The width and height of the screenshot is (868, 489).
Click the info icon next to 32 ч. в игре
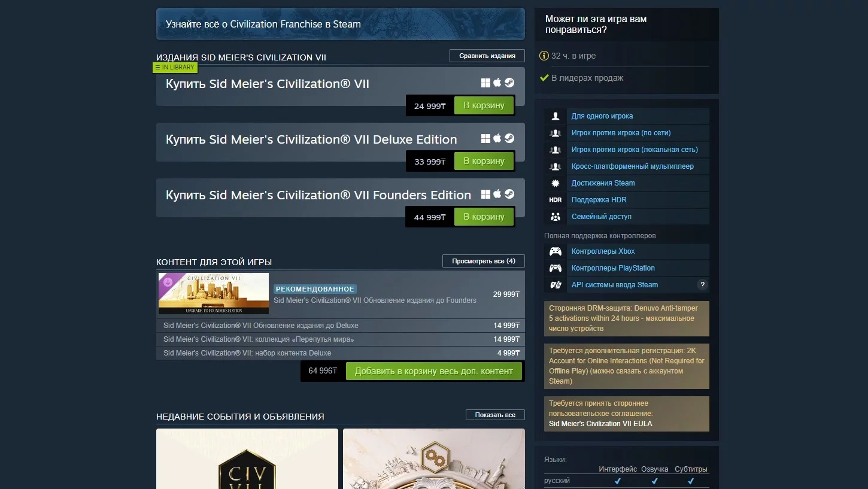click(544, 56)
